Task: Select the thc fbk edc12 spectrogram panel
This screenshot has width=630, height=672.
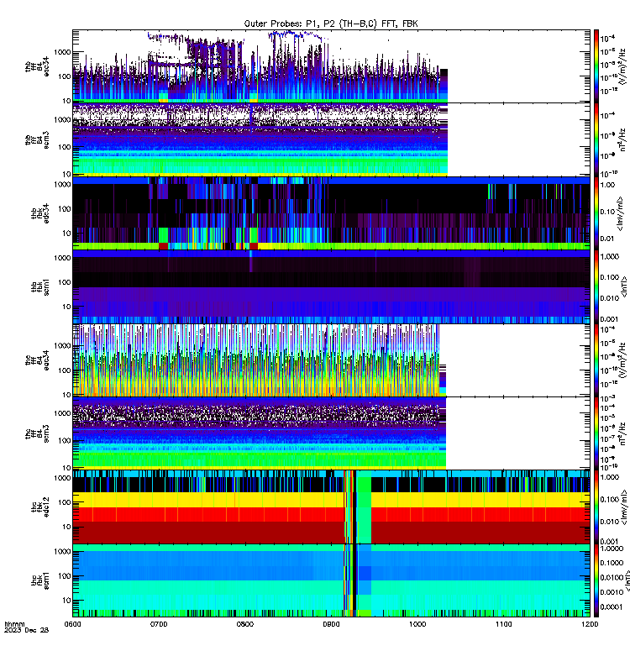Action: click(x=331, y=507)
